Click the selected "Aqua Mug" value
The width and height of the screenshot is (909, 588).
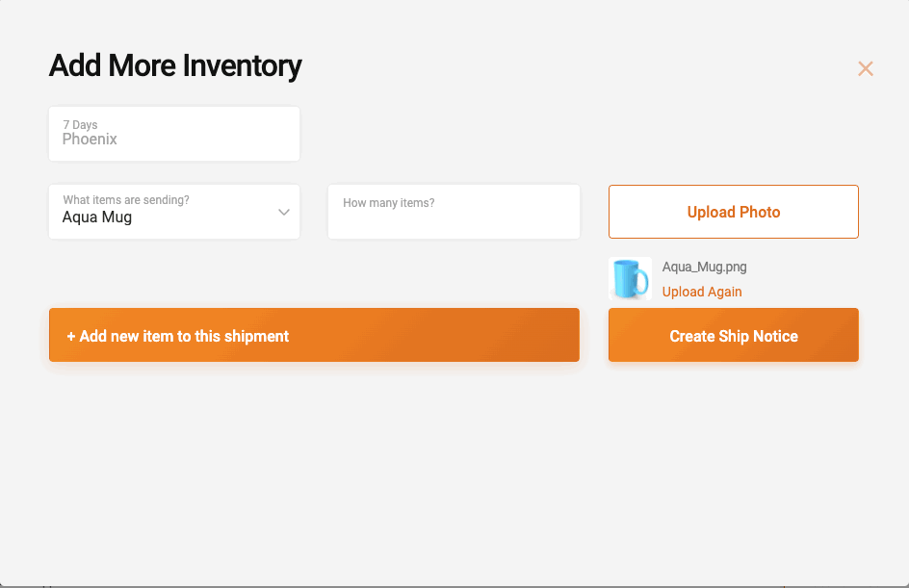(x=97, y=217)
